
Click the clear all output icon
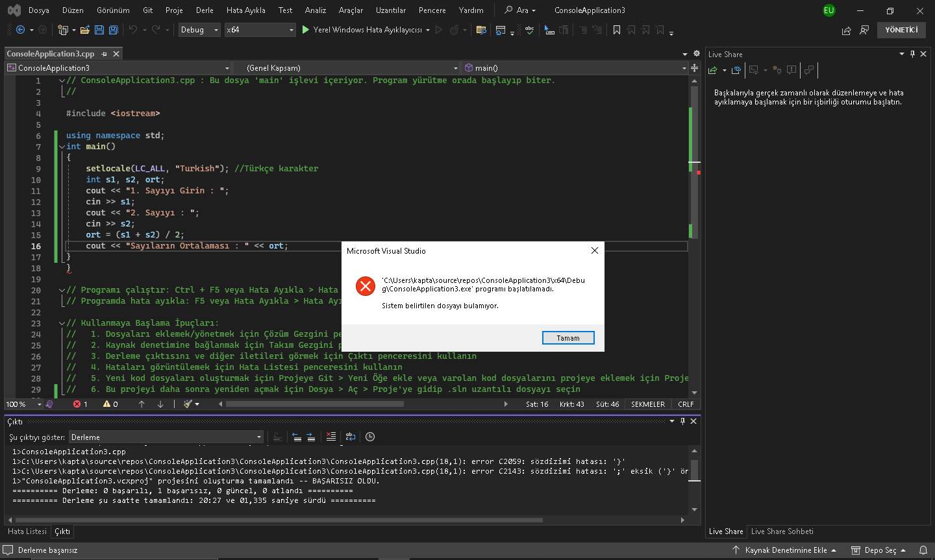click(331, 437)
